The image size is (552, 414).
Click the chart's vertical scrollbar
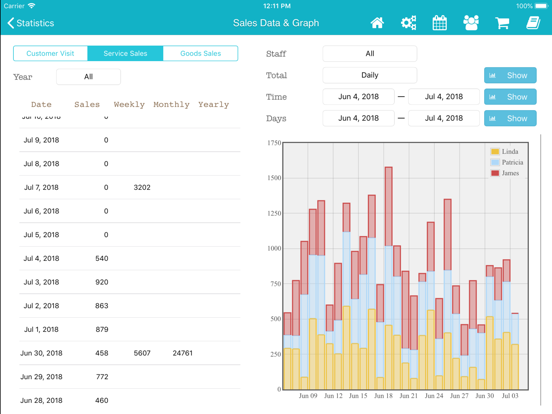pyautogui.click(x=540, y=270)
